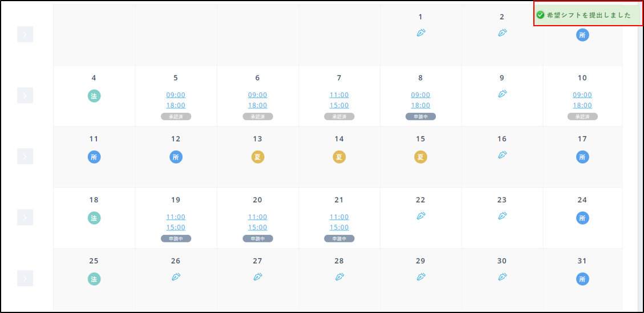This screenshot has width=644, height=313.
Task: Click the 希望シフトを提出しました notification
Action: (588, 15)
